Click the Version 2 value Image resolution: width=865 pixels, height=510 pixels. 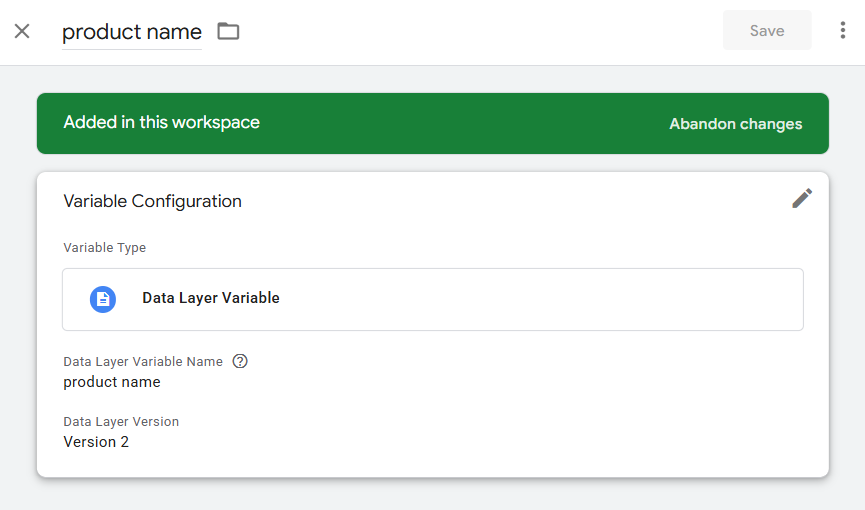click(96, 442)
